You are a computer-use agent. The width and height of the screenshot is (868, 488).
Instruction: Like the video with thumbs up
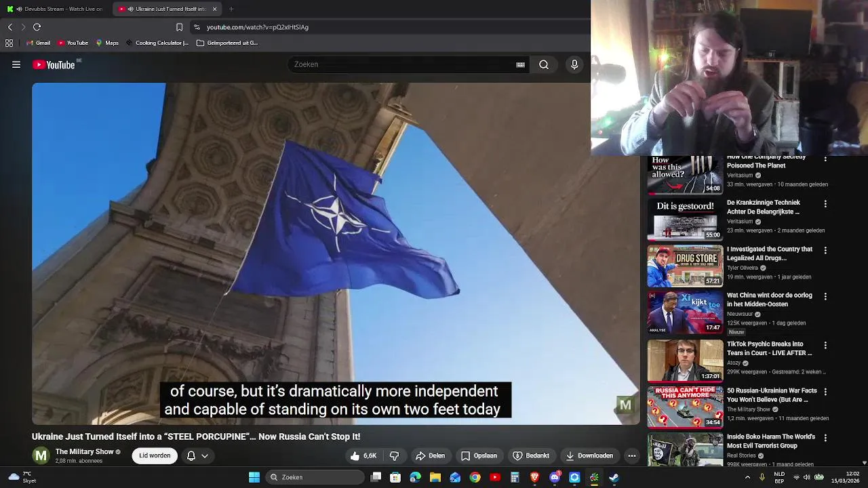[x=363, y=455]
